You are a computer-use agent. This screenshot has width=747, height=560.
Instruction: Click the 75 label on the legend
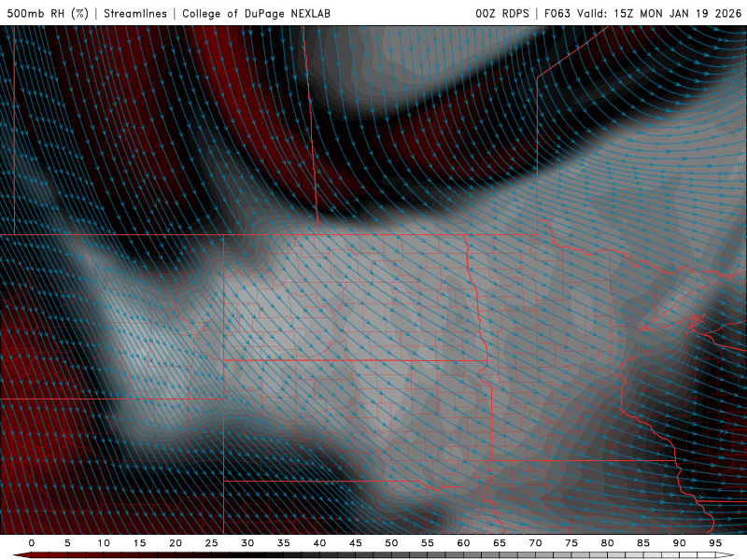click(x=571, y=543)
